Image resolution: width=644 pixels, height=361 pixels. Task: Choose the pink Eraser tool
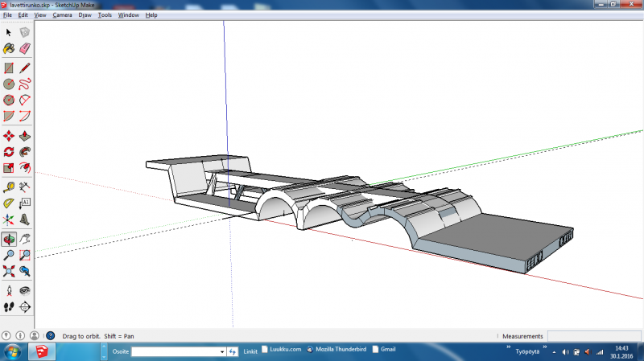[25, 48]
